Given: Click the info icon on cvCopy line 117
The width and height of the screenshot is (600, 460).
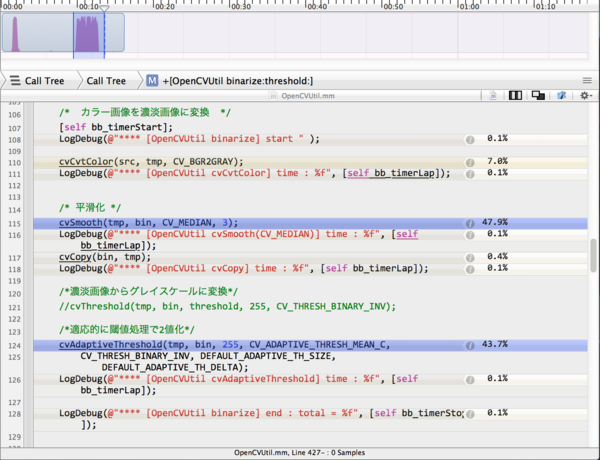Looking at the screenshot, I should (x=470, y=258).
